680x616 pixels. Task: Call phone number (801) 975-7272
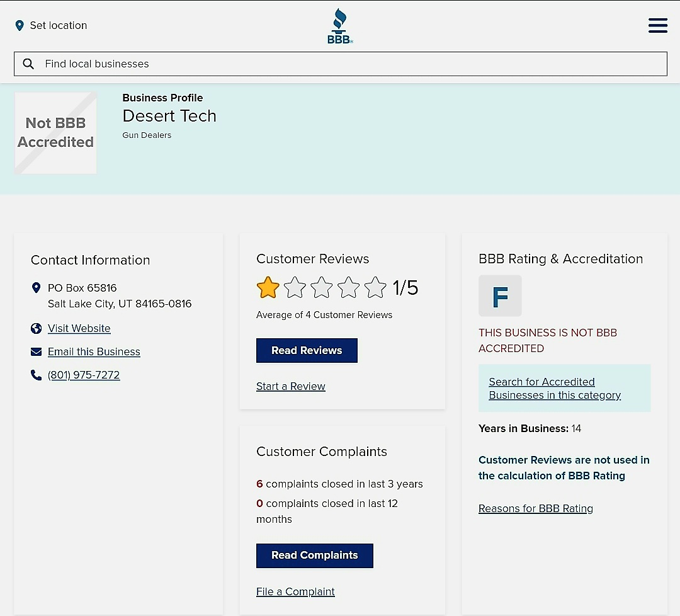(84, 375)
